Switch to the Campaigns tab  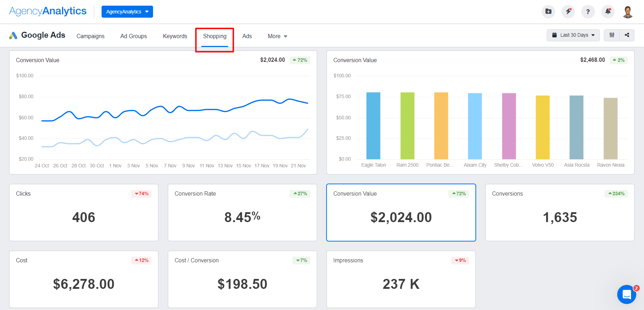[x=90, y=36]
